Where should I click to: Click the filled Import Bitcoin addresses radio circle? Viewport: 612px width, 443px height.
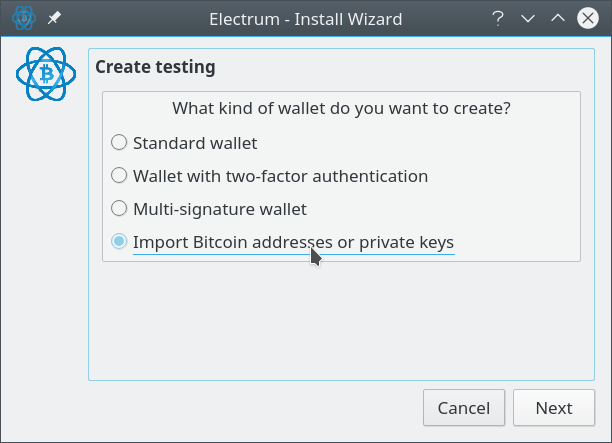119,241
